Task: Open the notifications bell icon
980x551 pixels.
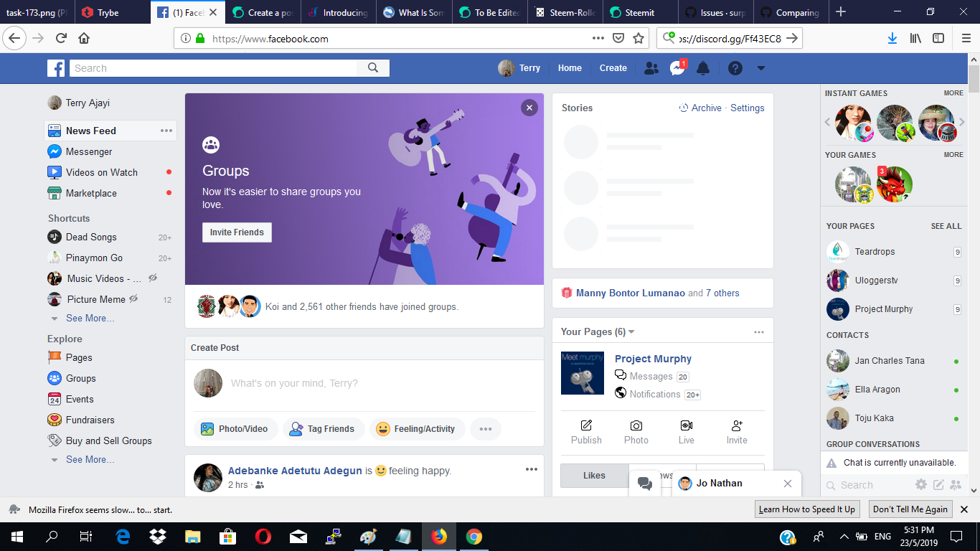Action: 703,68
